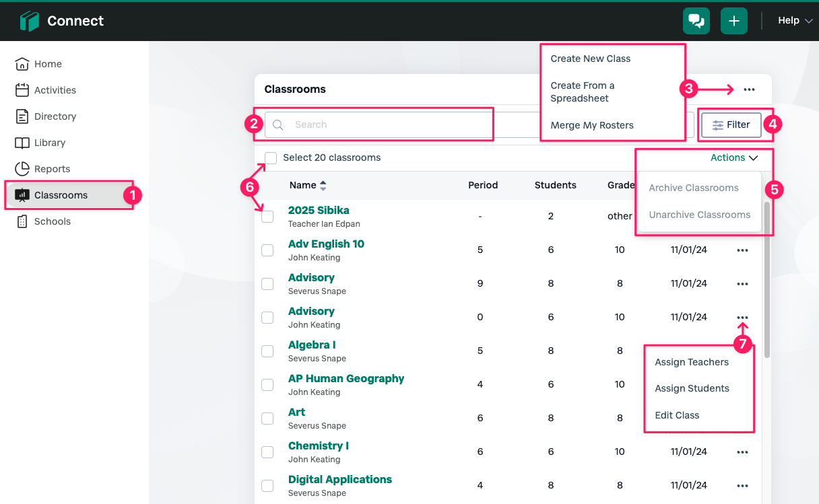Click the green plus icon to add content
The height and width of the screenshot is (504, 819).
point(734,21)
